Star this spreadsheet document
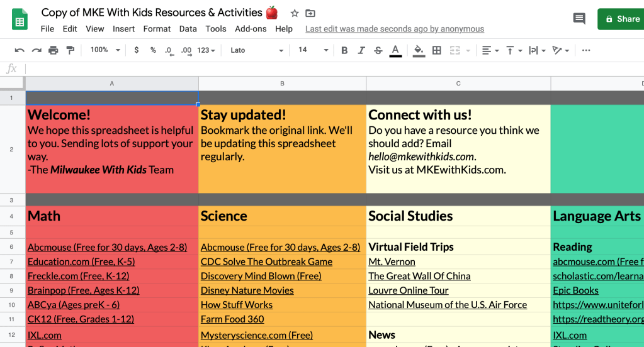 295,13
